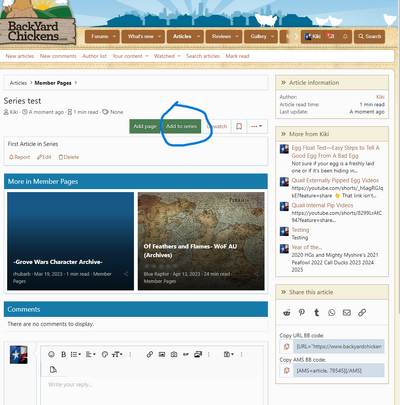This screenshot has height=405, width=400.
Task: Open the What's new tab
Action: (x=140, y=36)
